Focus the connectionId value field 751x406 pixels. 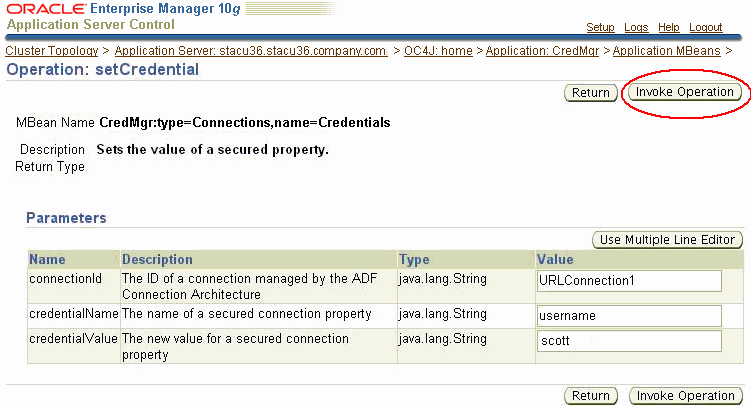coord(629,281)
